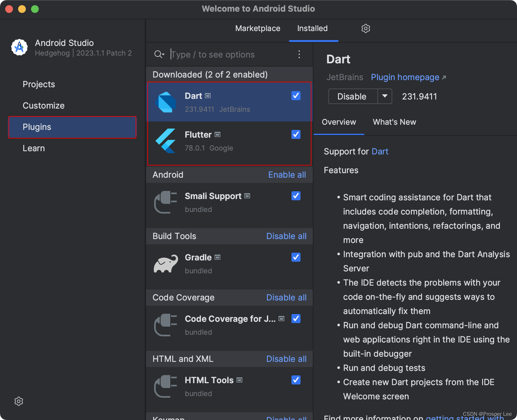Click Disable all for Build Tools
The height and width of the screenshot is (420, 517).
(x=286, y=236)
